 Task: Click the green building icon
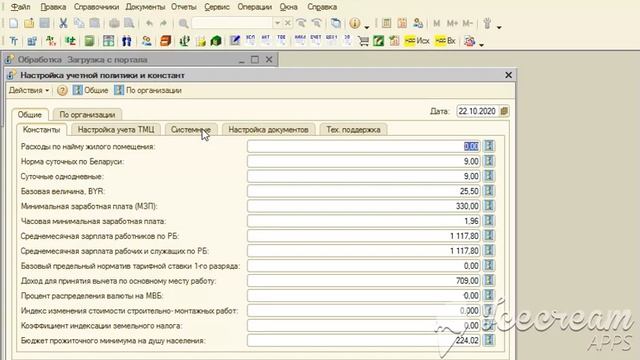tap(216, 41)
